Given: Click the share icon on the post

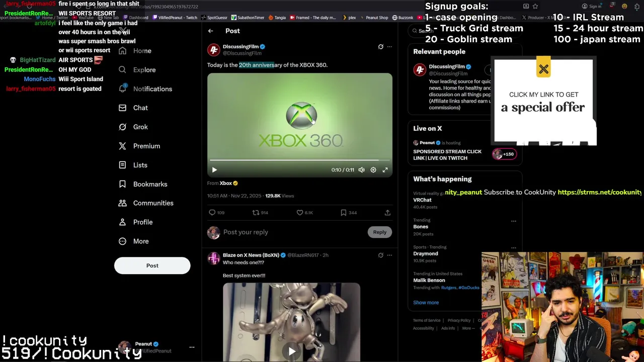Looking at the screenshot, I should click(387, 213).
